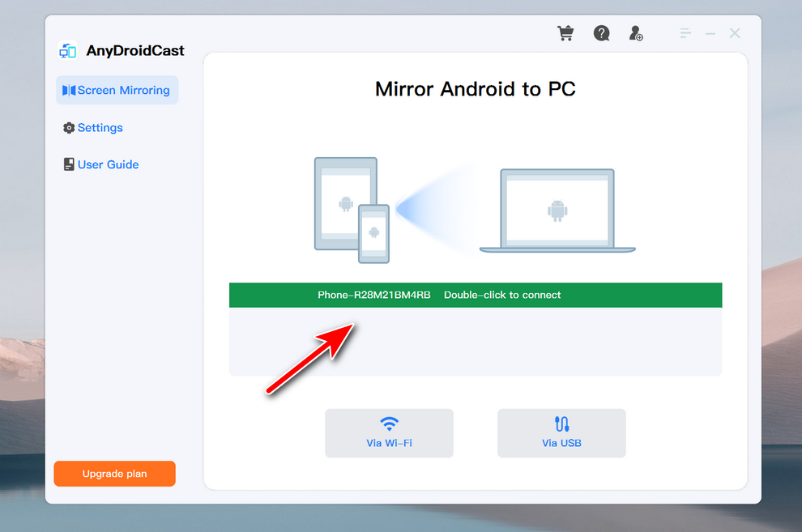Open the hamburger menu in title bar
Image resolution: width=802 pixels, height=532 pixels.
tap(686, 33)
